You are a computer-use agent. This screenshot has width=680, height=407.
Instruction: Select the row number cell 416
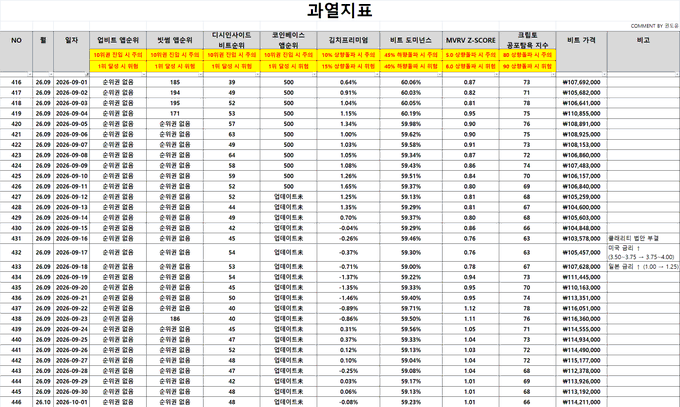pyautogui.click(x=16, y=82)
